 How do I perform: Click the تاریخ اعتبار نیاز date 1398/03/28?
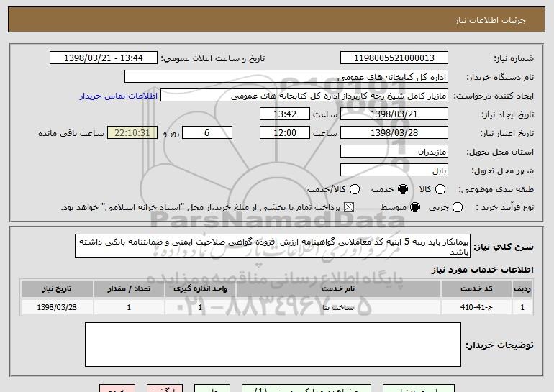[394, 133]
